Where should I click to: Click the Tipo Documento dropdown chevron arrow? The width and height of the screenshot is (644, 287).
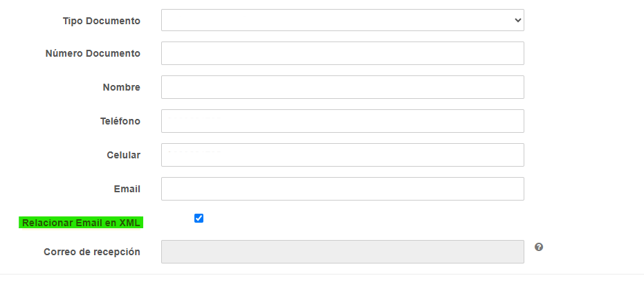(x=517, y=20)
